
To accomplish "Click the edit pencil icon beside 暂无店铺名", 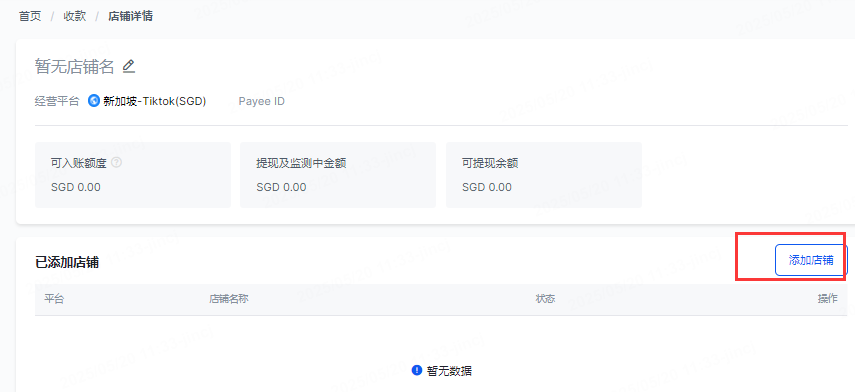I will [x=129, y=67].
